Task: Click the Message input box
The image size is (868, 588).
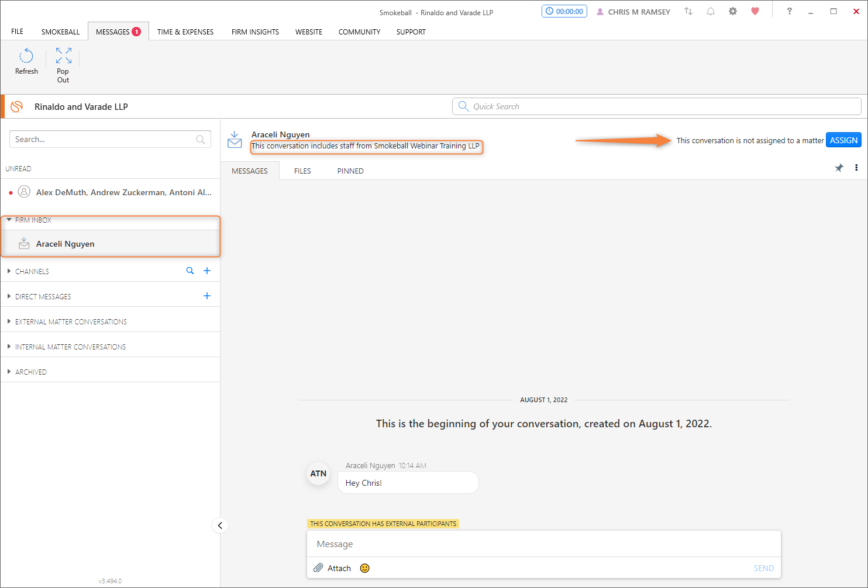Action: [x=544, y=544]
